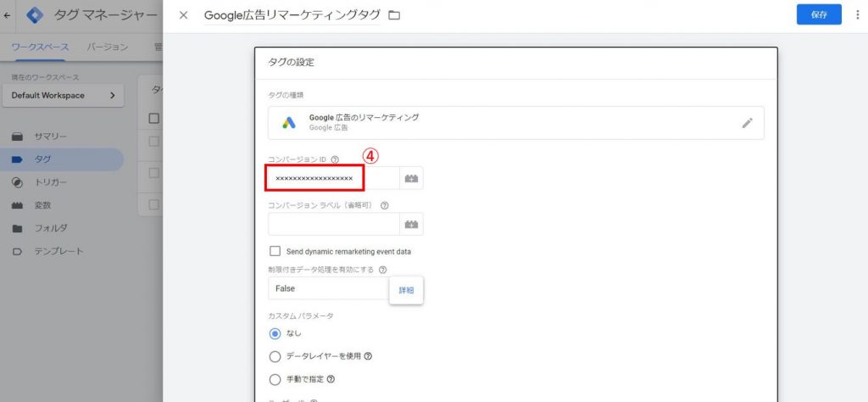Open help icon beside データレイヤーを使用
This screenshot has width=868, height=402.
pos(368,356)
